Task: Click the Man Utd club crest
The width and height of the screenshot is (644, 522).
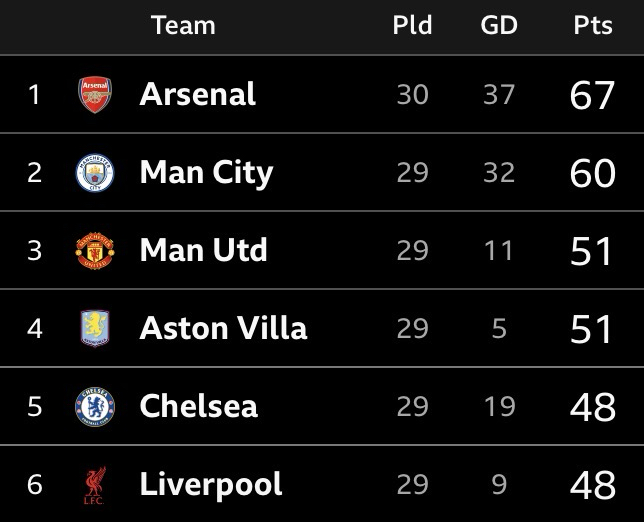Action: point(95,250)
